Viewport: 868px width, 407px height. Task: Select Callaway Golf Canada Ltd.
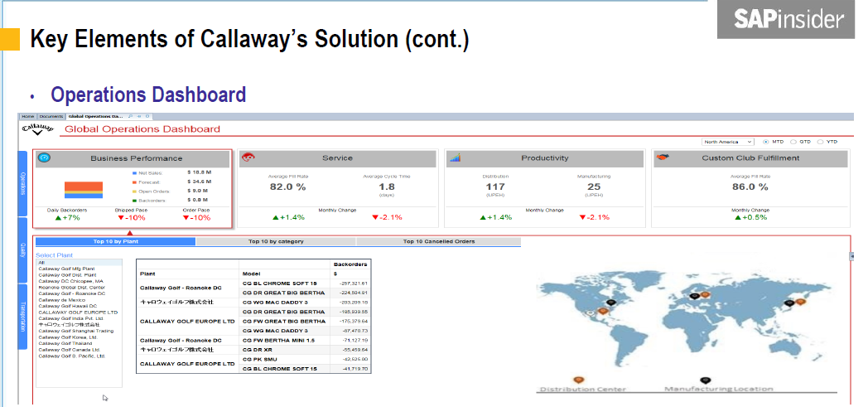tap(79, 350)
